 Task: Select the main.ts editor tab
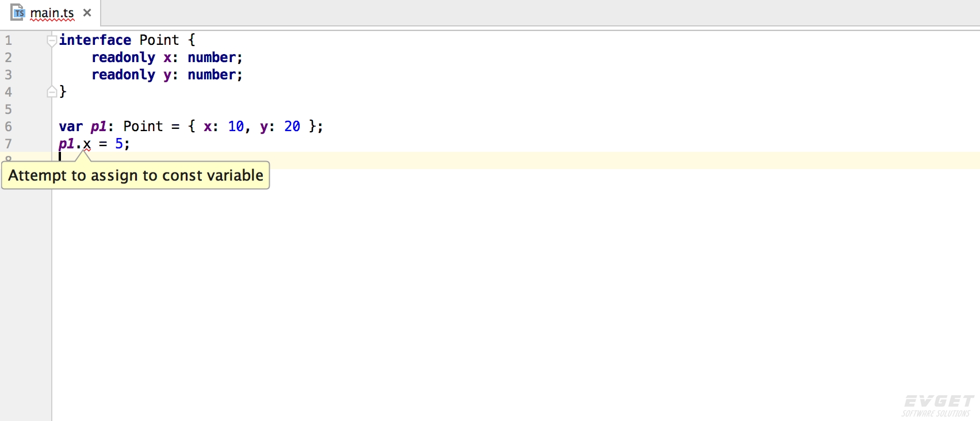point(51,13)
